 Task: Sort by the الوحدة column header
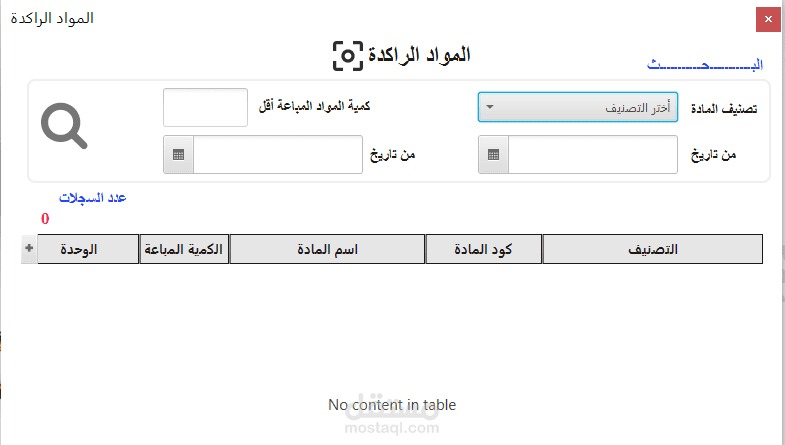click(88, 249)
